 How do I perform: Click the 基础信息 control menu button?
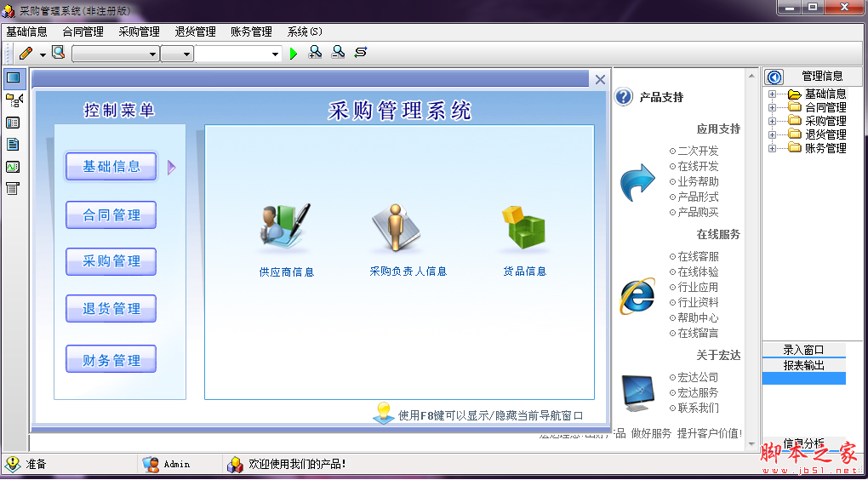pyautogui.click(x=111, y=167)
